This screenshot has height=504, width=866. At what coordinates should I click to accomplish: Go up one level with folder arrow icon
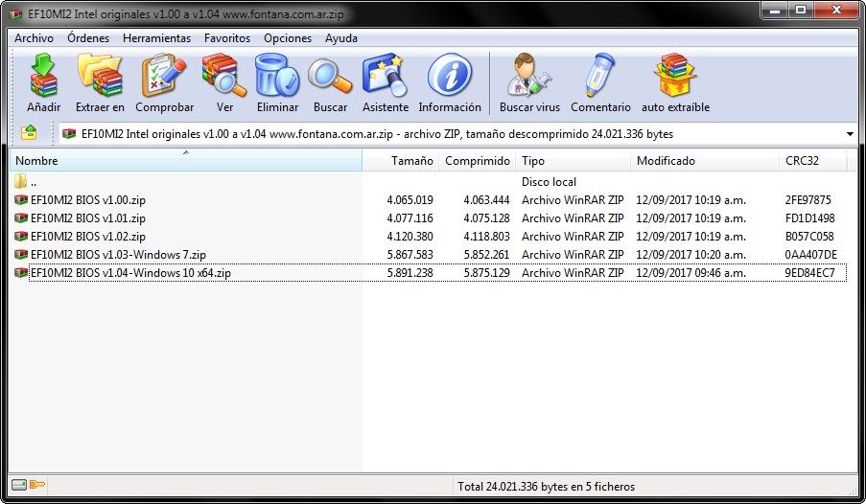(x=29, y=132)
